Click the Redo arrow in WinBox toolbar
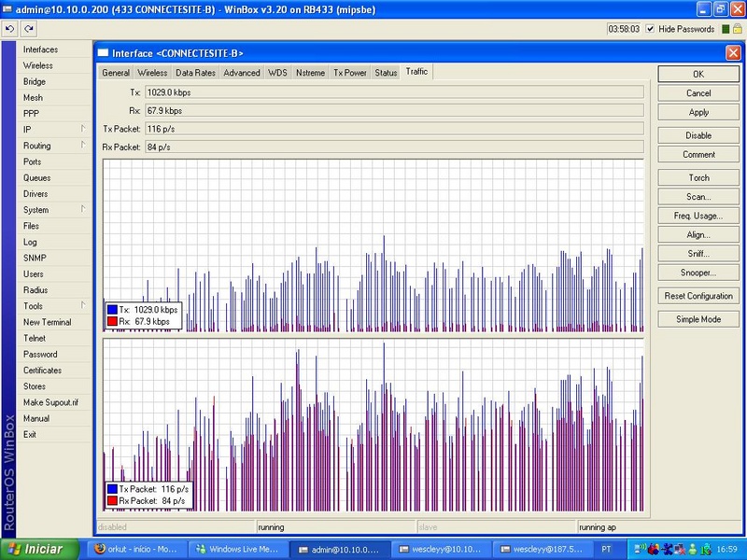Screen dimensions: 747x560 29,29
